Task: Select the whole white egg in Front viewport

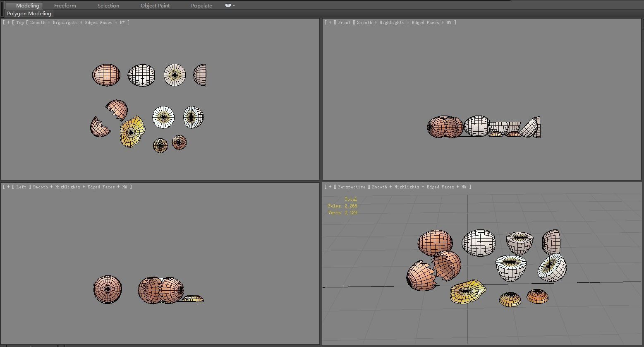Action: pos(476,126)
